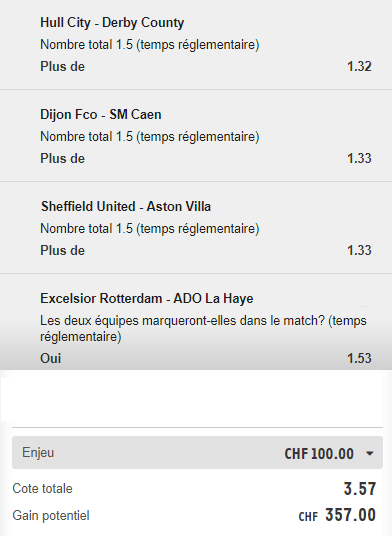
Task: Select the Oui pick for both teams scoring
Action: (51, 358)
